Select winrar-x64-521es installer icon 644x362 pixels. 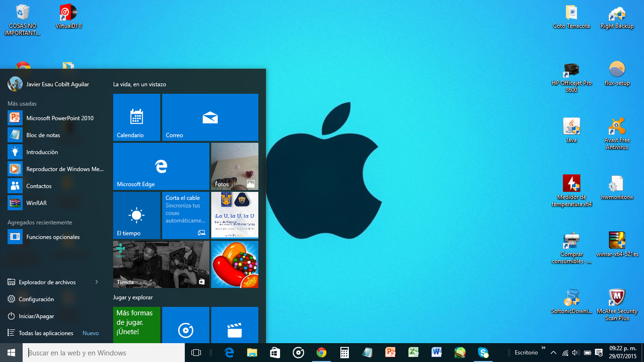point(617,245)
